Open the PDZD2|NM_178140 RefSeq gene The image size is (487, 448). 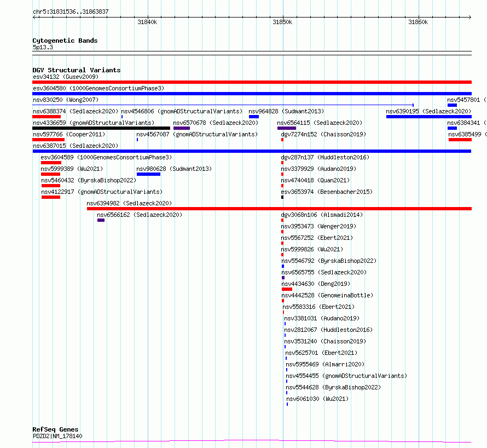point(57,436)
